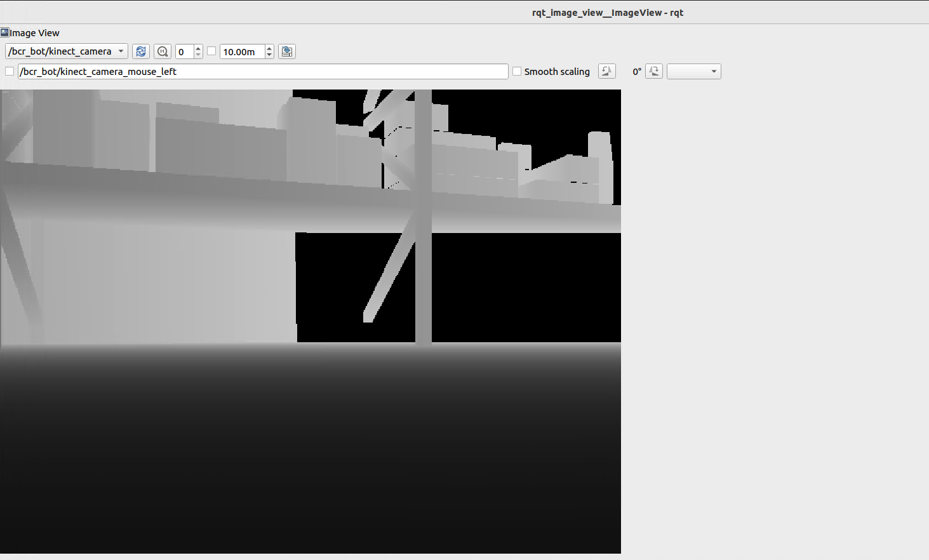
Task: Increase the numeric 0 spinbox value
Action: coord(198,48)
